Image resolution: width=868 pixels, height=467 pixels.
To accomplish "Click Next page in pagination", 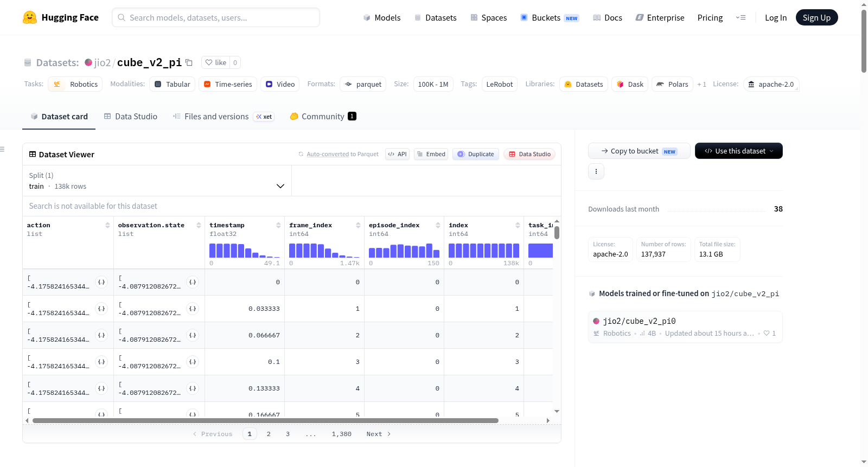I will pos(379,434).
